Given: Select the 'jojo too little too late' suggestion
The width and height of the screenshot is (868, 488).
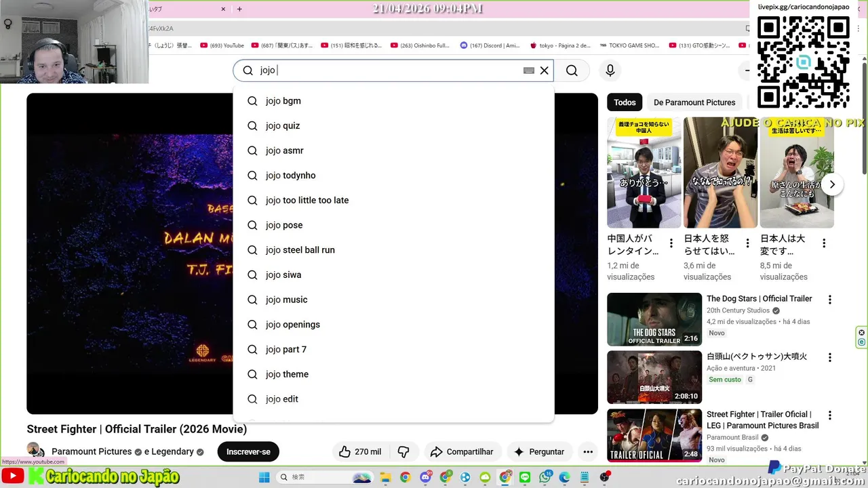Looking at the screenshot, I should pyautogui.click(x=393, y=201).
